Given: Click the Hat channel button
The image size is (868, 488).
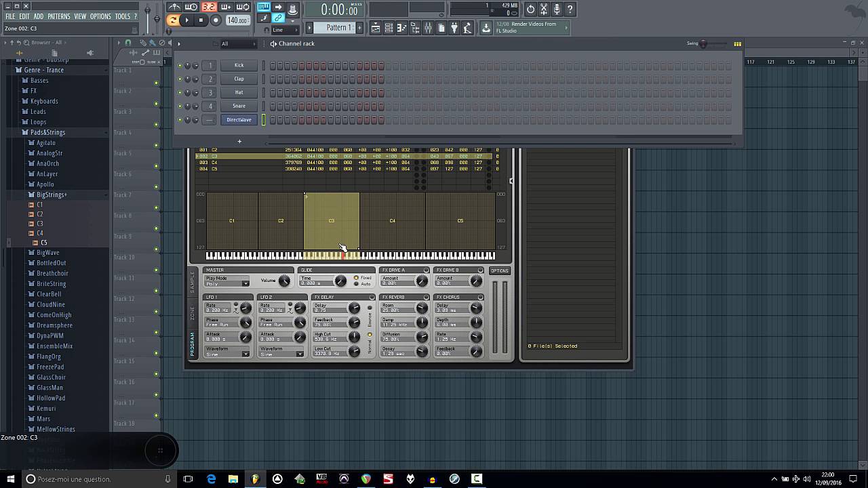Looking at the screenshot, I should (x=239, y=92).
